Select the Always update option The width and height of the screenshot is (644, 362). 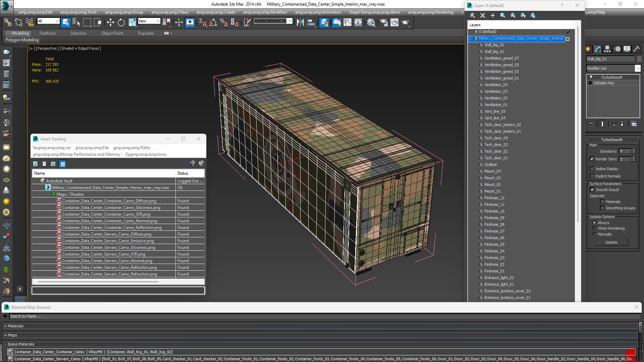(594, 223)
